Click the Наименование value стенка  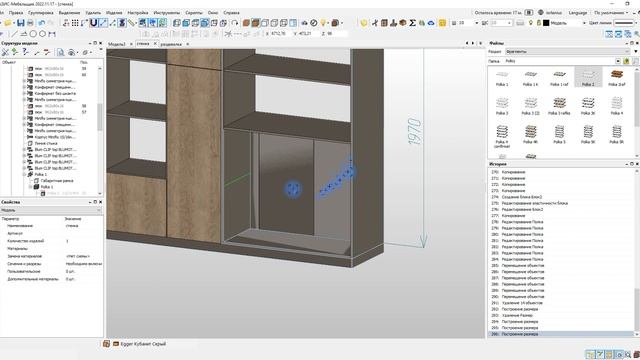click(x=72, y=226)
